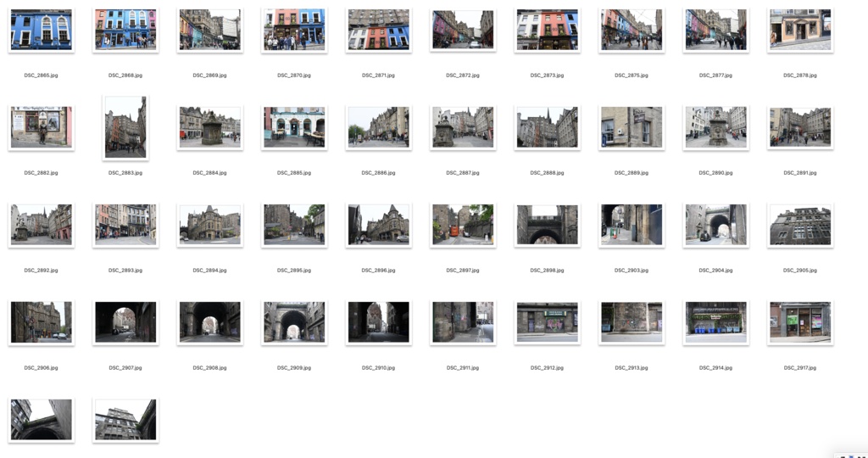Click the filename text DSC_2913.jpg
This screenshot has height=458, width=868.
click(x=632, y=368)
